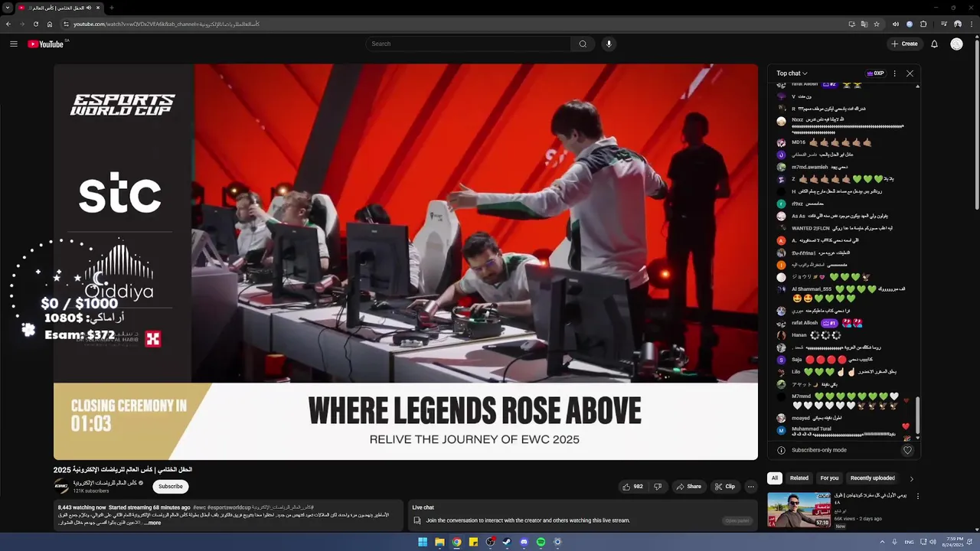Open Sticky Notes from taskbar
This screenshot has width=980, height=551.
(473, 542)
